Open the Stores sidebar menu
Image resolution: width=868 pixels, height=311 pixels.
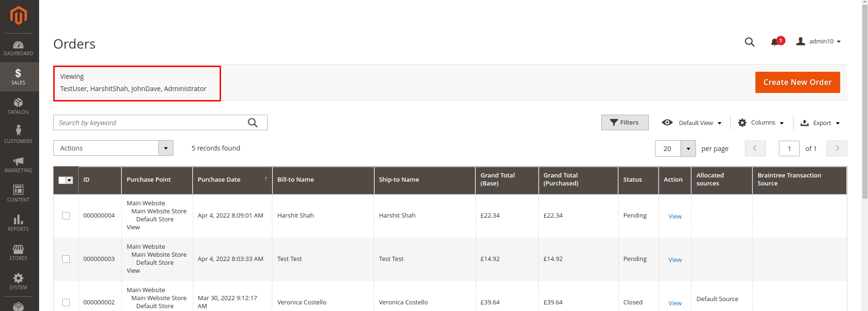pyautogui.click(x=18, y=252)
